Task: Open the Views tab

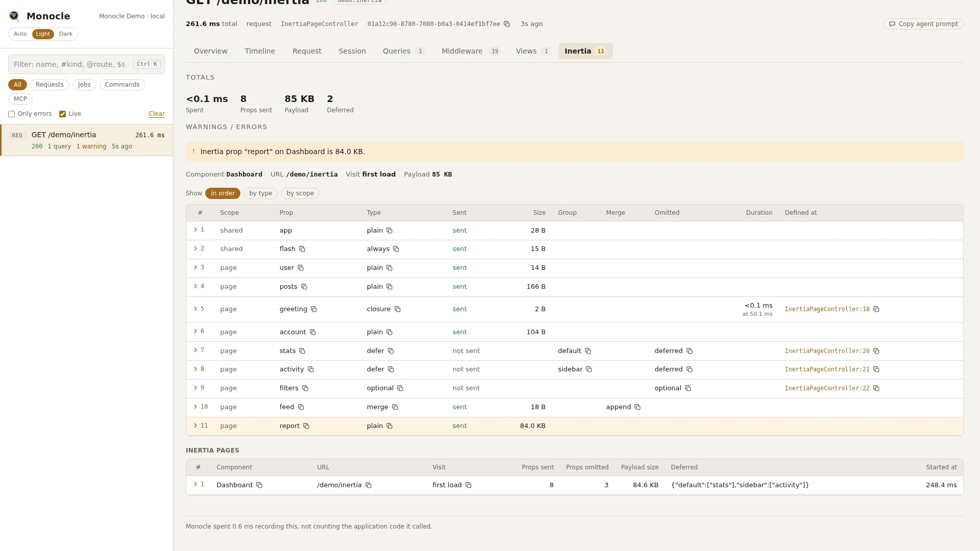Action: pyautogui.click(x=533, y=51)
